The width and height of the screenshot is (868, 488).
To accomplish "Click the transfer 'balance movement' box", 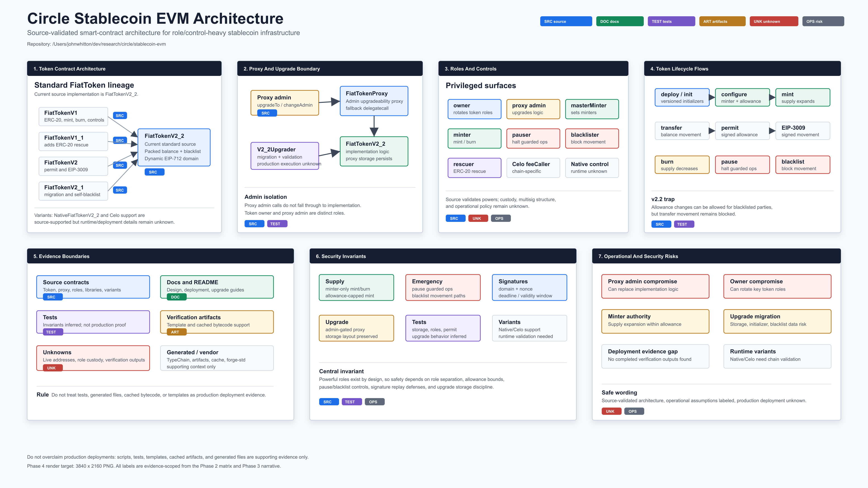I will 682,131.
